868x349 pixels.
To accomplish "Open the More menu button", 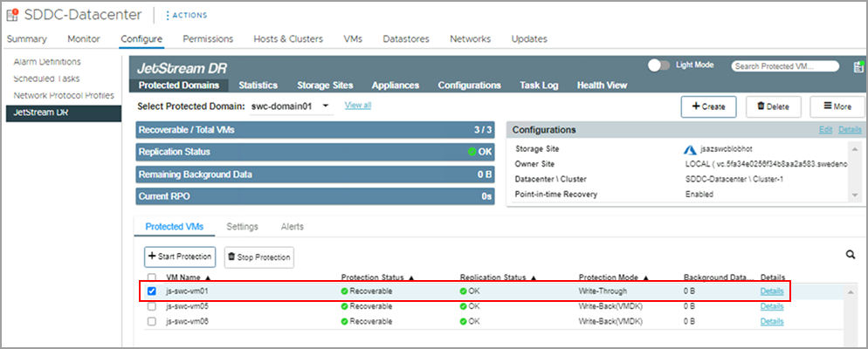I will click(837, 106).
